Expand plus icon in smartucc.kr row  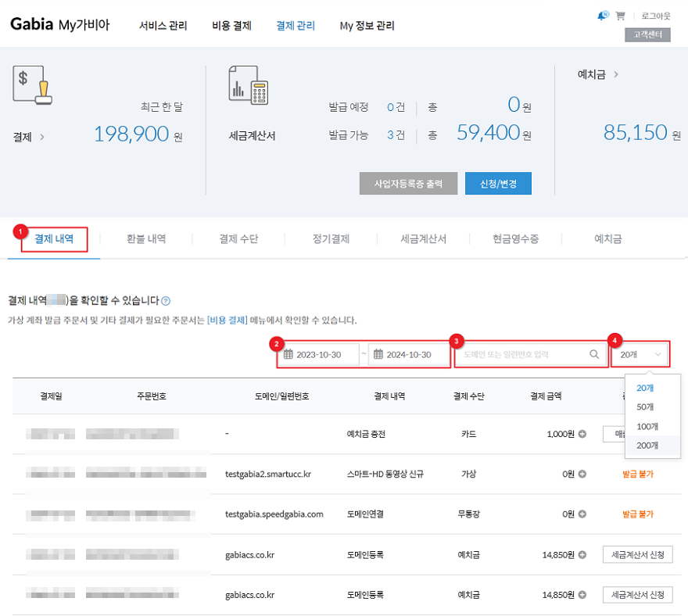click(582, 474)
